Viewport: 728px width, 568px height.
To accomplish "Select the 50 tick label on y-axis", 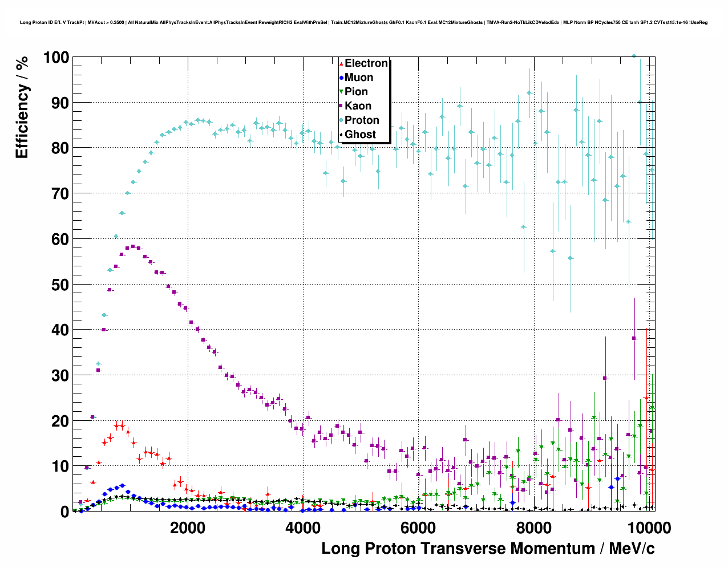I will tap(59, 285).
